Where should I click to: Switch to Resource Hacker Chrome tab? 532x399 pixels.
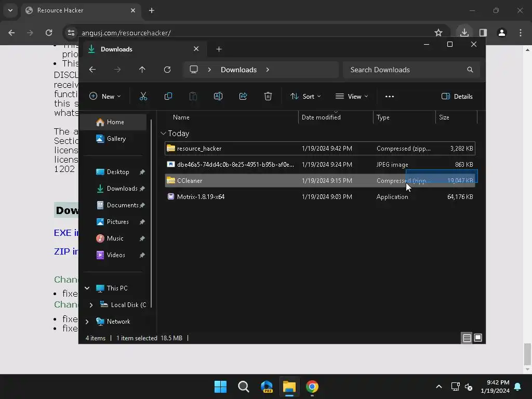81,10
